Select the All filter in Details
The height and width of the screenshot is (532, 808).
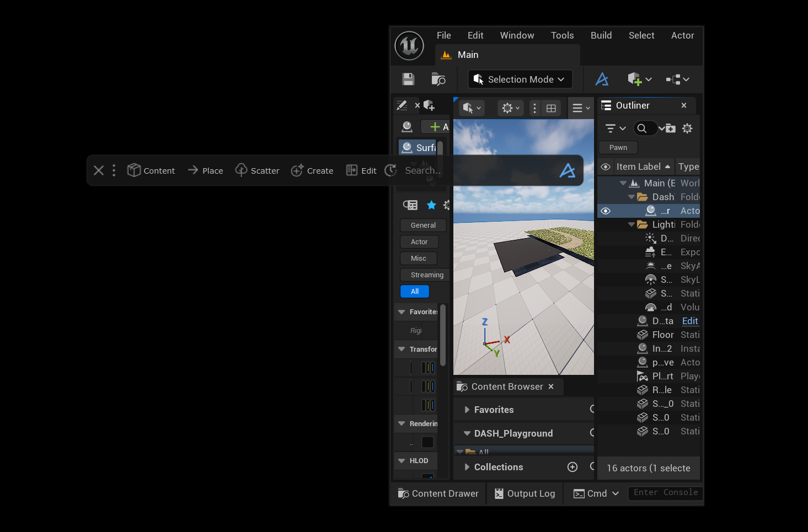(x=415, y=291)
